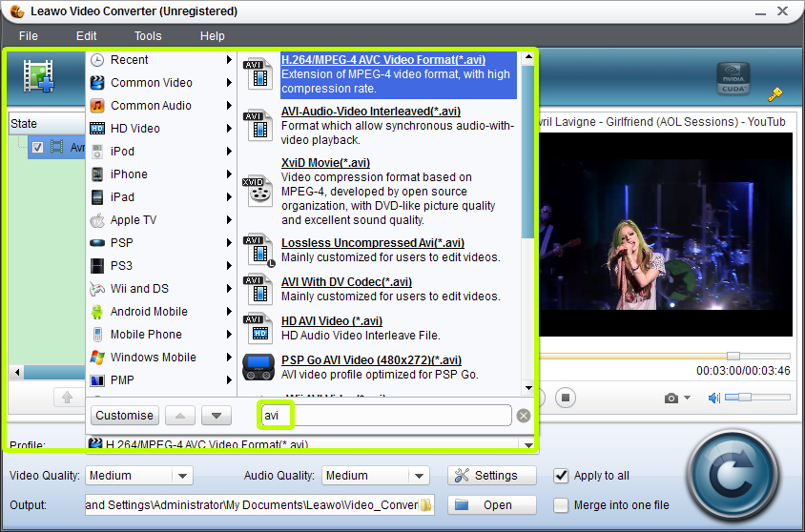This screenshot has width=805, height=532.
Task: Open the Help menu
Action: [212, 36]
